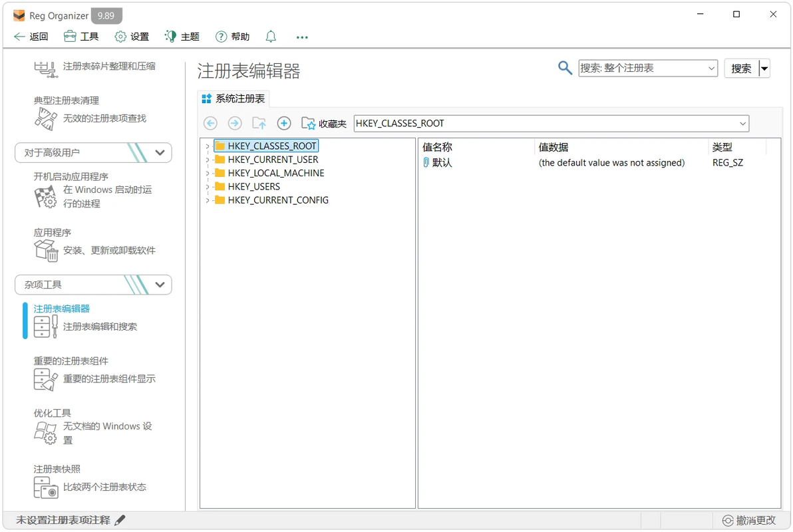
Task: Sort by 值数据 column header
Action: pyautogui.click(x=621, y=147)
